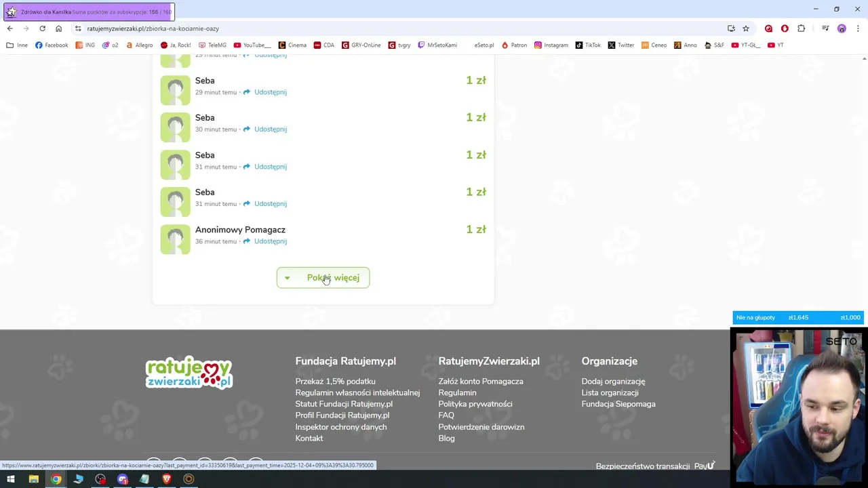Click the Nie na głupoty goal progress bar
Viewport: 868px width, 488px height.
pos(798,317)
